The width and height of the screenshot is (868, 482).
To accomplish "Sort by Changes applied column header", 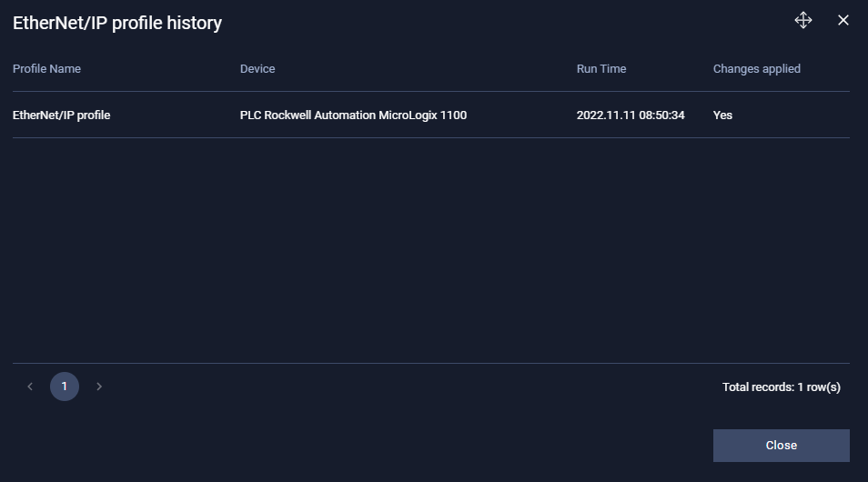I will click(756, 69).
